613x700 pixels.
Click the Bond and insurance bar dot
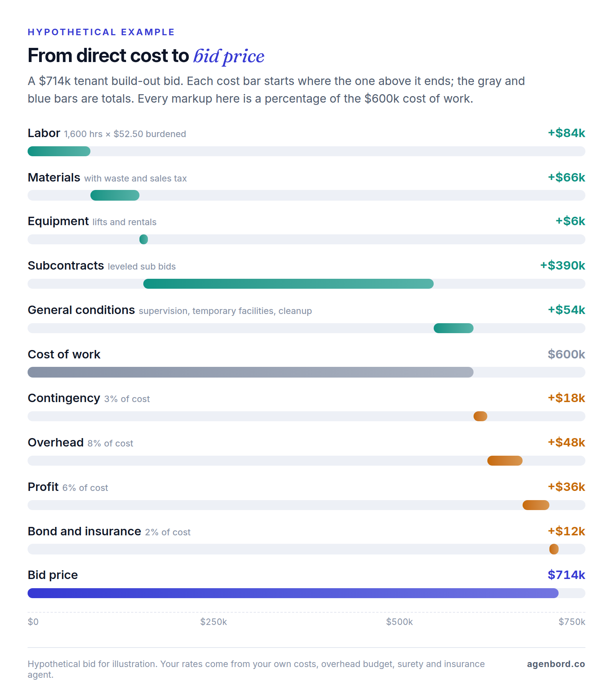click(554, 549)
